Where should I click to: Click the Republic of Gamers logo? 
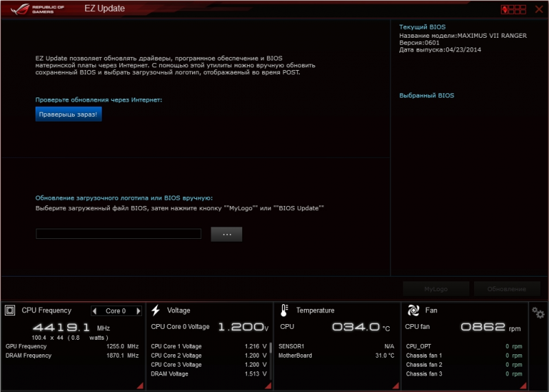(x=37, y=9)
